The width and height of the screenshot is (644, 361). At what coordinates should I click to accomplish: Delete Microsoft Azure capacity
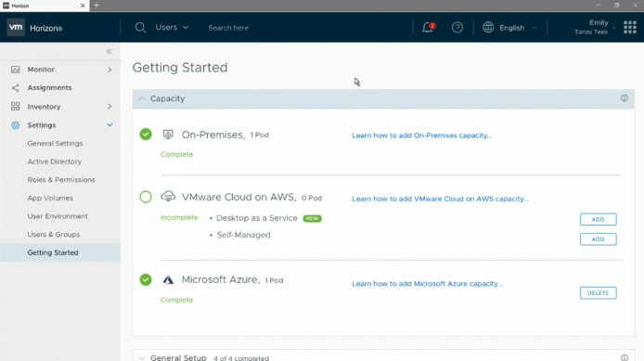point(598,293)
